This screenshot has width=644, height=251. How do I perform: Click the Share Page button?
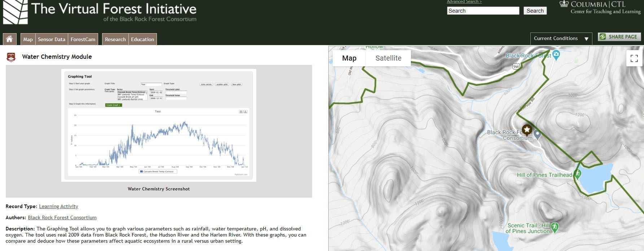click(619, 37)
